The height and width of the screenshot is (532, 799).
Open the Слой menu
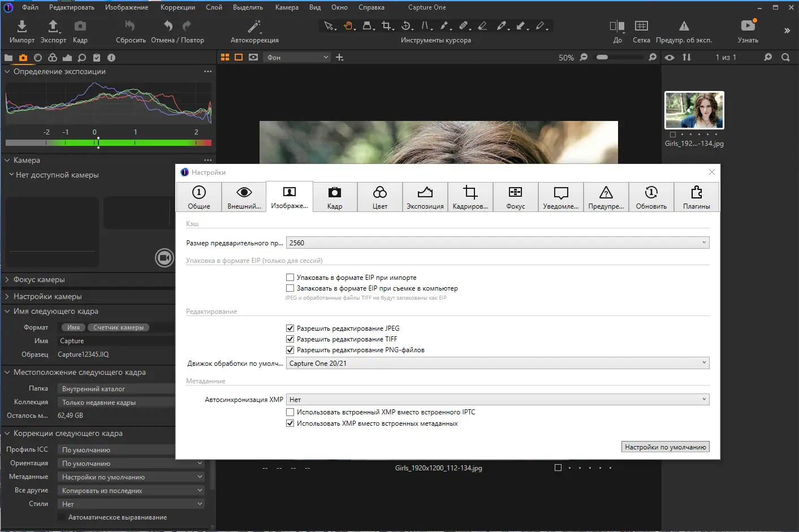[x=214, y=7]
